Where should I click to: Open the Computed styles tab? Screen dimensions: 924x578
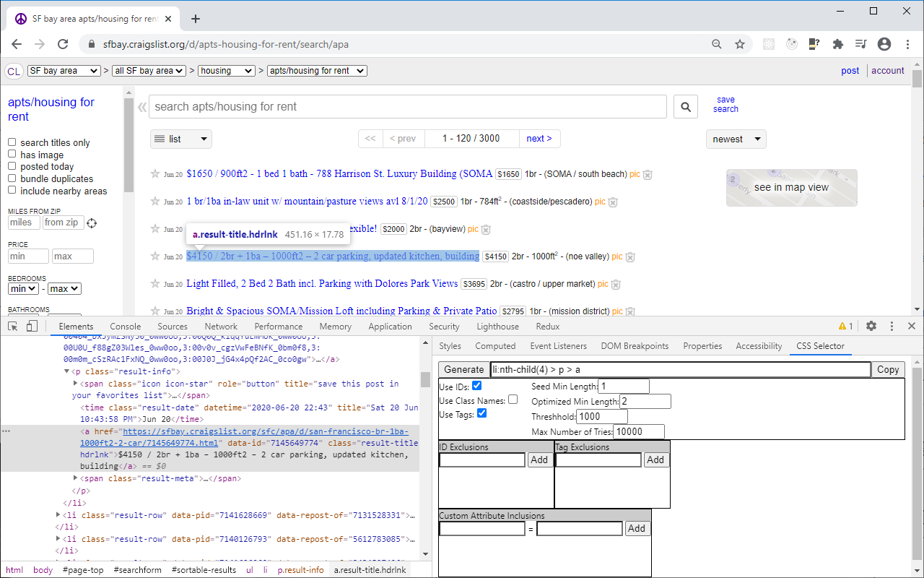(x=495, y=346)
